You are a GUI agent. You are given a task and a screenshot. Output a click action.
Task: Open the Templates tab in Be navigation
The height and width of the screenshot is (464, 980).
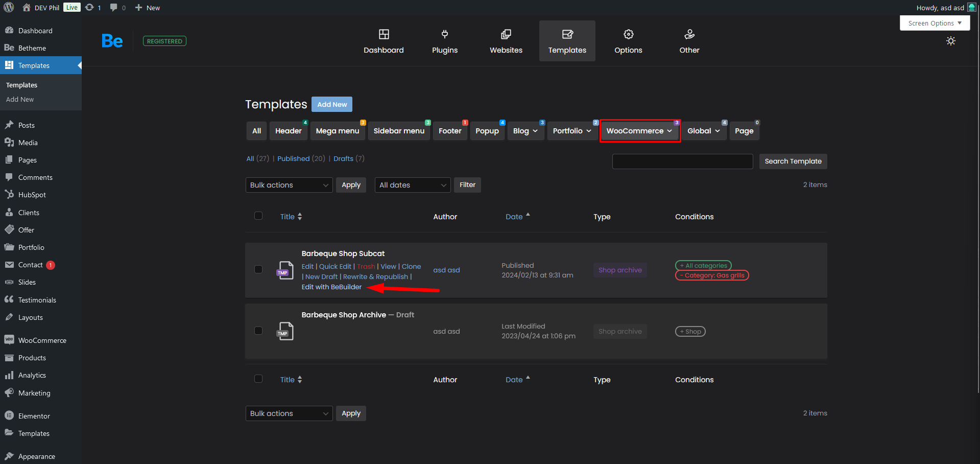[567, 41]
